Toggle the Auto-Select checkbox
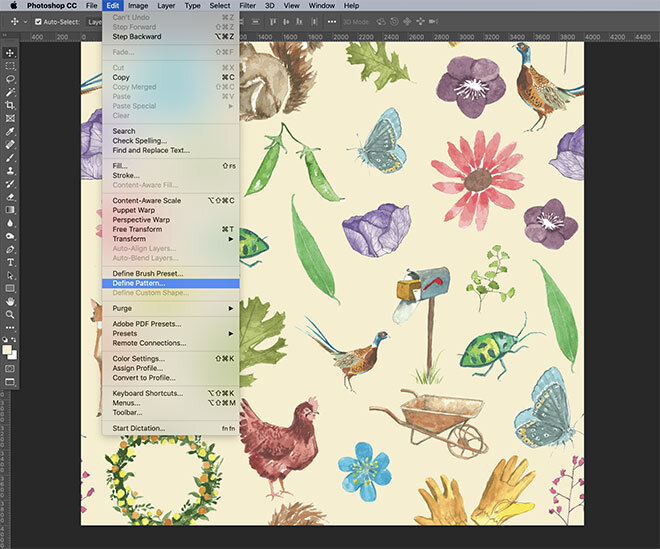The image size is (660, 549). click(38, 21)
